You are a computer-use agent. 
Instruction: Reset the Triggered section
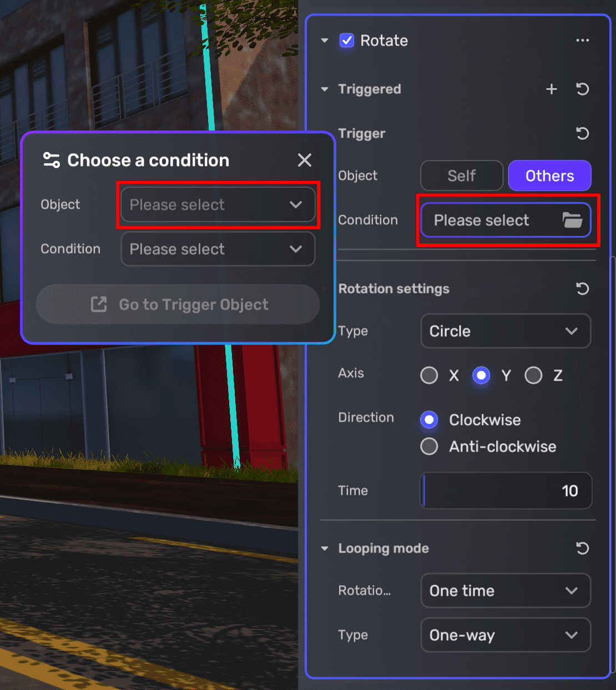coord(582,89)
